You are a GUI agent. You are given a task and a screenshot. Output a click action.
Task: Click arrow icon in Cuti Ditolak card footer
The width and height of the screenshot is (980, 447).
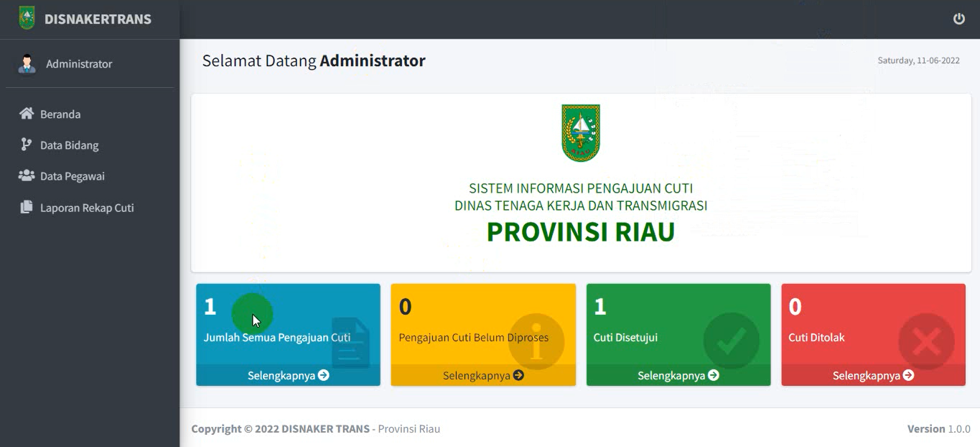coord(908,375)
